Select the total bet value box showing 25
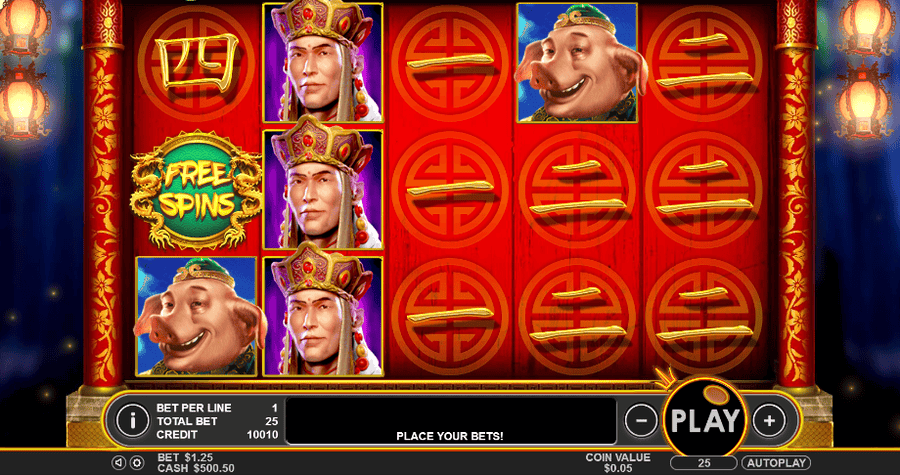900x475 pixels. (x=704, y=464)
